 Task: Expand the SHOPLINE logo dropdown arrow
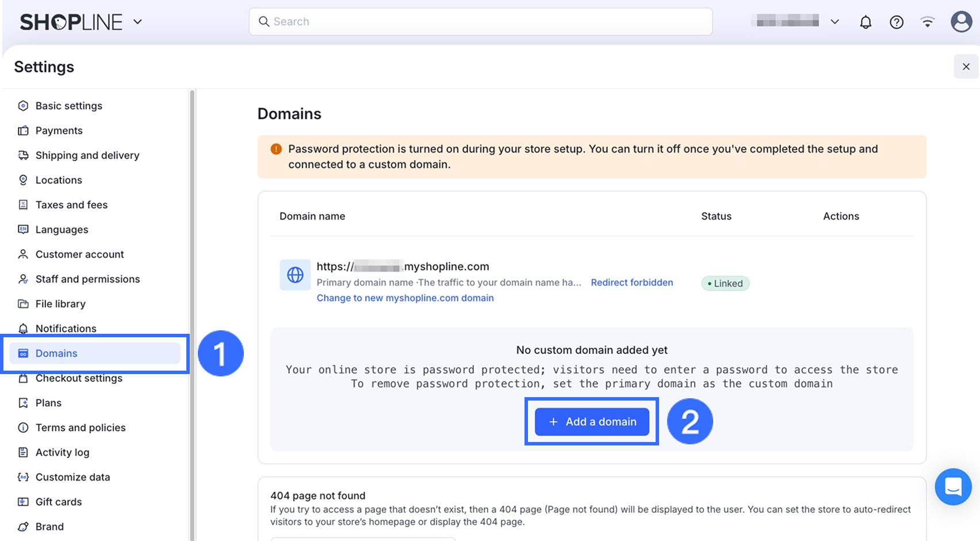(x=137, y=22)
